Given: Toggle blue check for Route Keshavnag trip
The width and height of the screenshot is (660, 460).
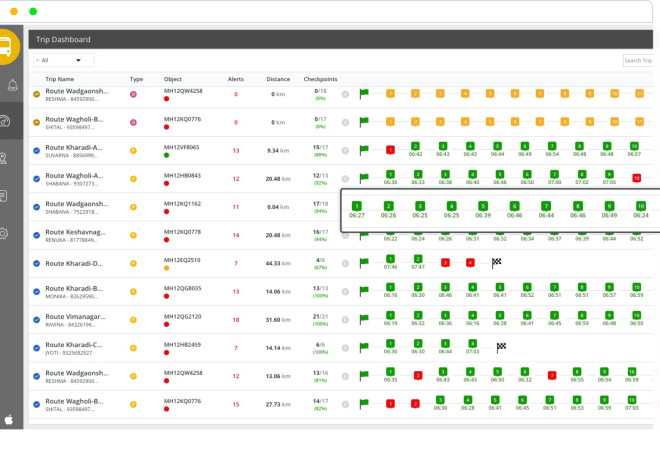Looking at the screenshot, I should [37, 235].
